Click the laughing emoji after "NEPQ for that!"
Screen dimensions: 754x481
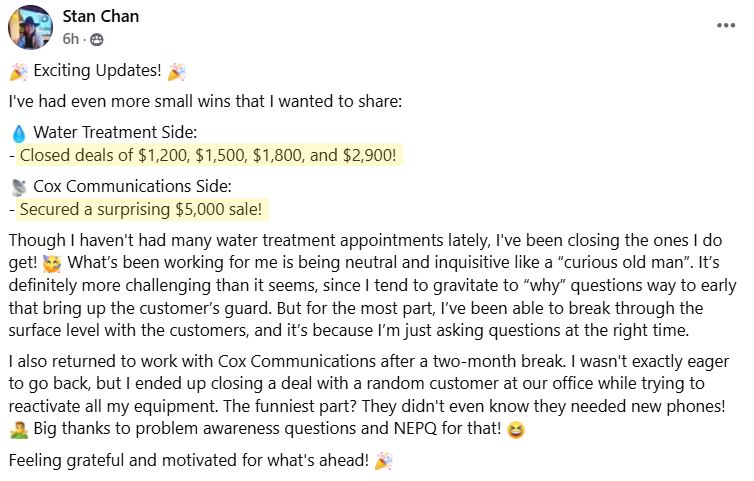516,431
